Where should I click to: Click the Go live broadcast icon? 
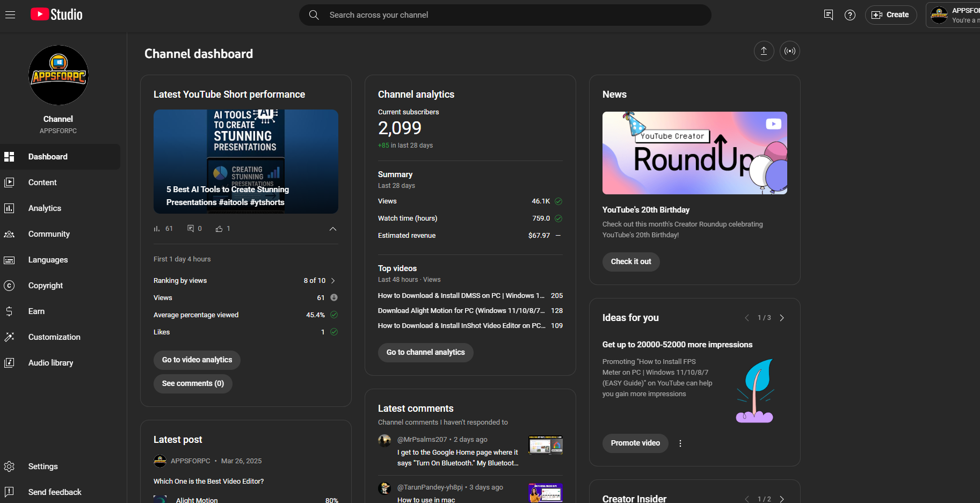point(790,51)
